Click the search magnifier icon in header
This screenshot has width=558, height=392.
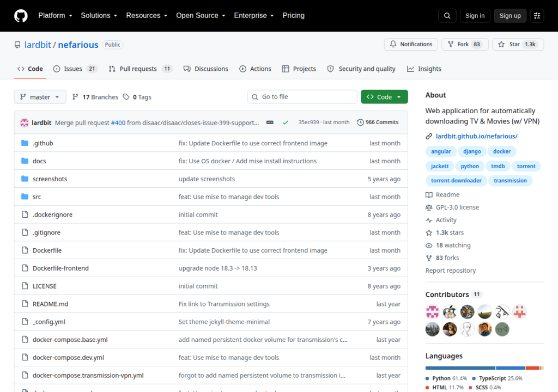coord(447,16)
